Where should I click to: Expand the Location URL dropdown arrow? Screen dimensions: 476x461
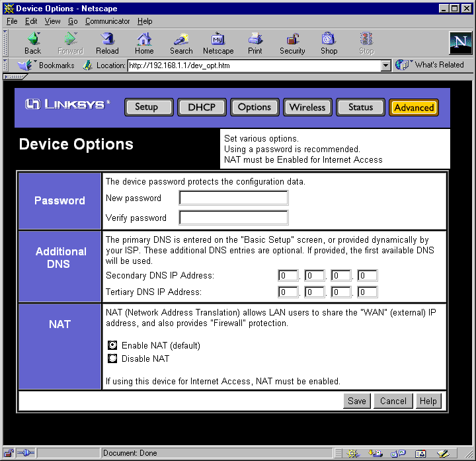pos(385,65)
